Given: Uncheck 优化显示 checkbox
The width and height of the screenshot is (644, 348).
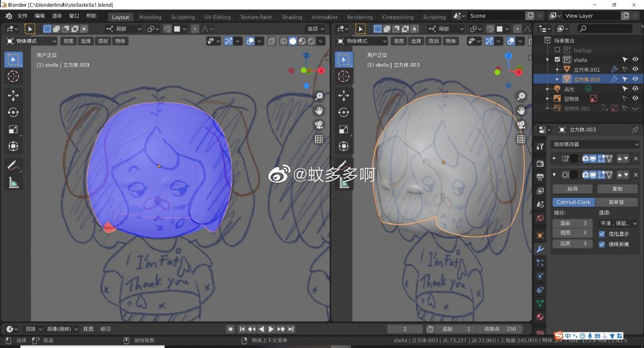Looking at the screenshot, I should point(602,234).
